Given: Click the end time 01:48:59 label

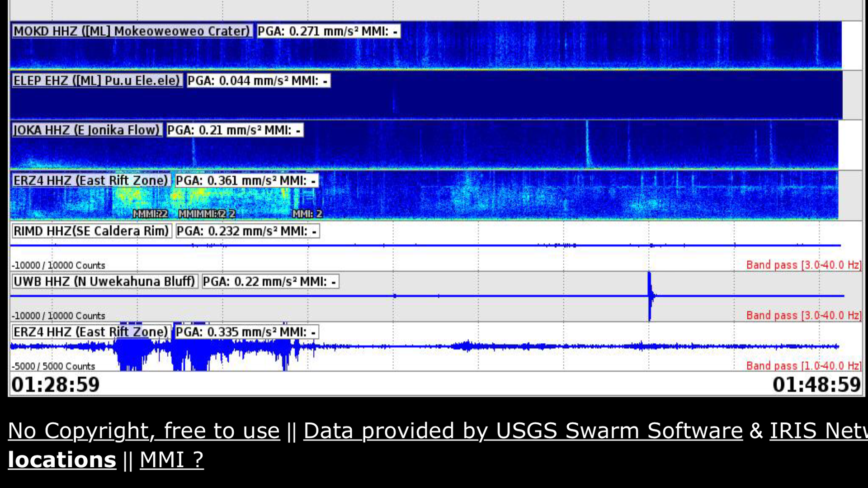Looking at the screenshot, I should [816, 385].
